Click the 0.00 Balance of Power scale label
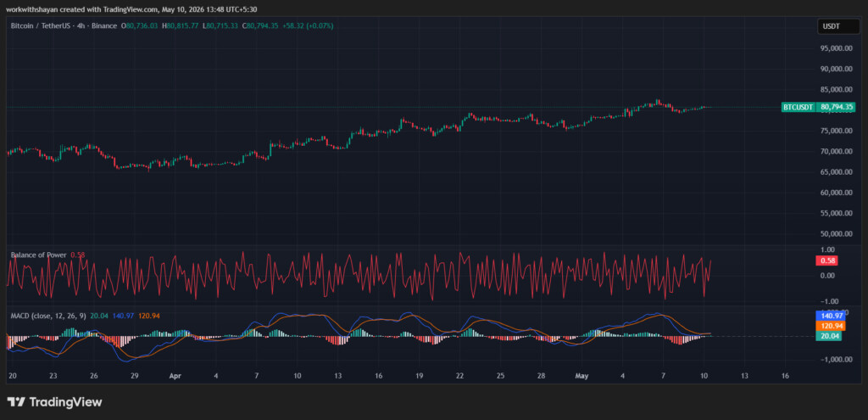 tap(827, 276)
